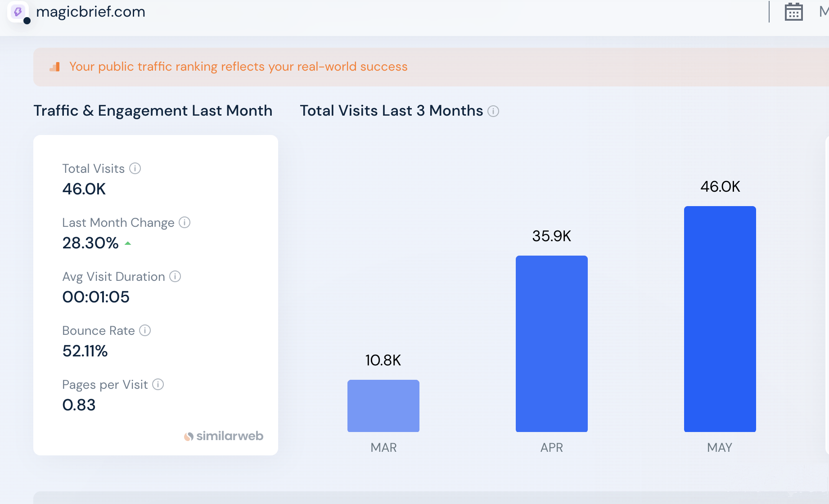Click the MagicBrief site favicon icon
Image resolution: width=829 pixels, height=504 pixels.
pyautogui.click(x=18, y=12)
